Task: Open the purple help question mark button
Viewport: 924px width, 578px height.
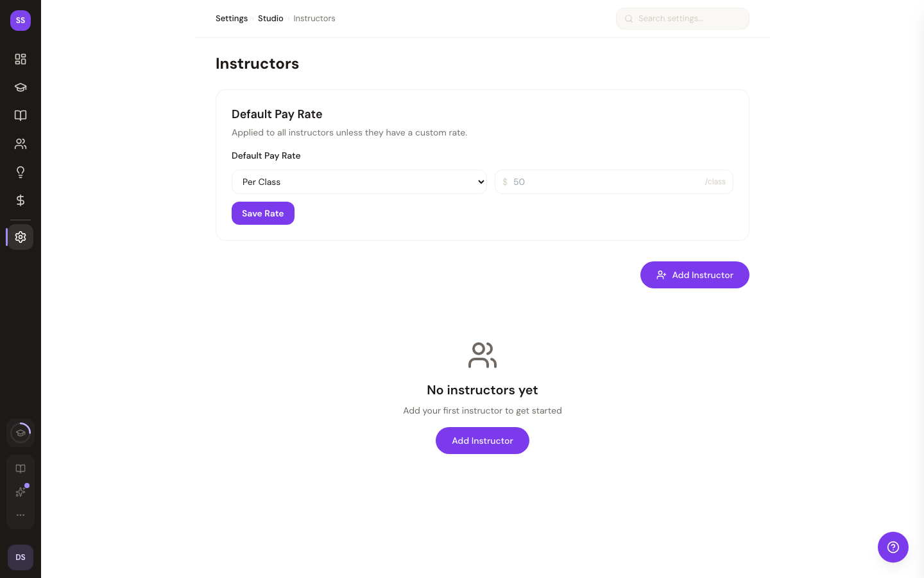Action: [893, 547]
